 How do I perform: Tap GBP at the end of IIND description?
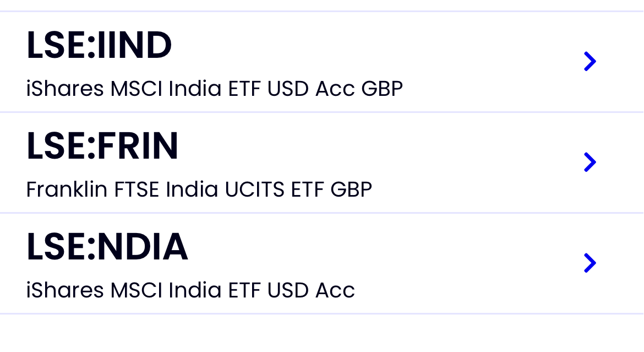(x=382, y=88)
